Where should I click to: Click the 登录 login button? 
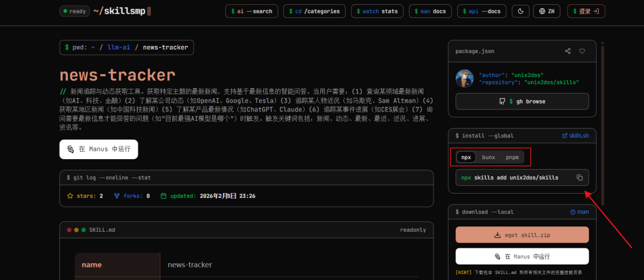point(586,11)
